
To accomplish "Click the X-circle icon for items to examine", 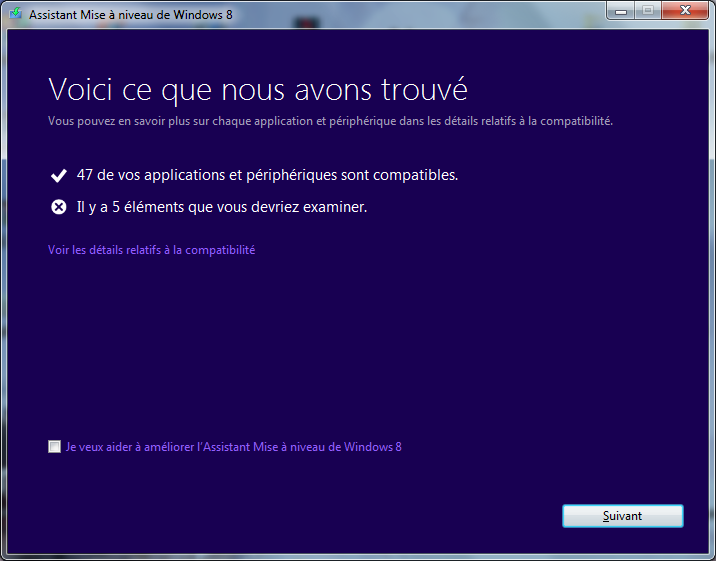I will point(58,207).
